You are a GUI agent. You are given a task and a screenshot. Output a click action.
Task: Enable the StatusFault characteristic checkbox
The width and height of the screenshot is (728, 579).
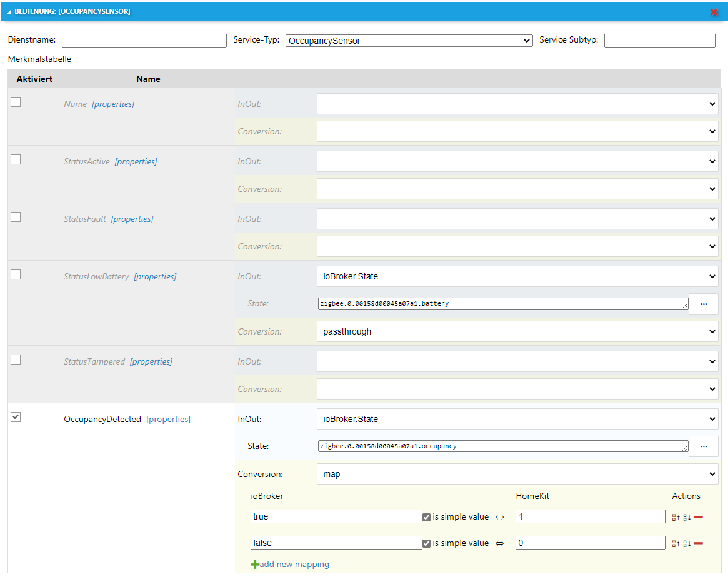(x=16, y=217)
